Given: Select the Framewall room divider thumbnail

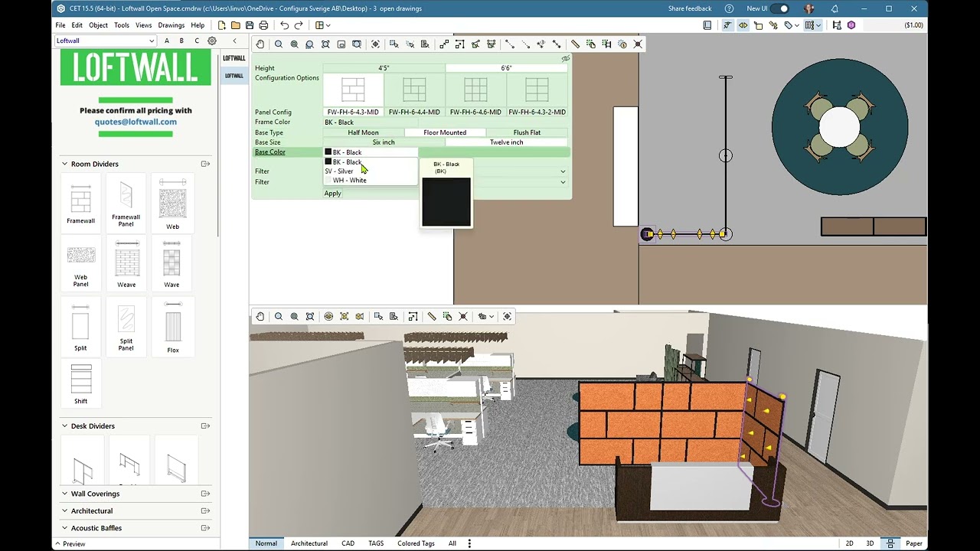Looking at the screenshot, I should pyautogui.click(x=80, y=203).
